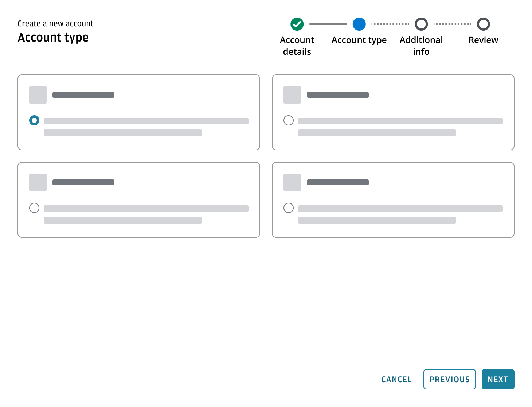Click the top-left card's square icon placeholder
Image resolution: width=532 pixels, height=407 pixels.
(x=38, y=94)
